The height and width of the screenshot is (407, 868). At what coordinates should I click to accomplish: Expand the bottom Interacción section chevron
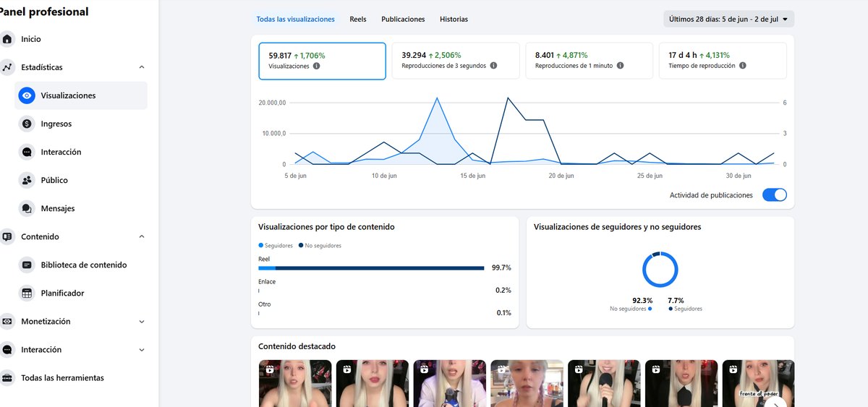pos(142,349)
